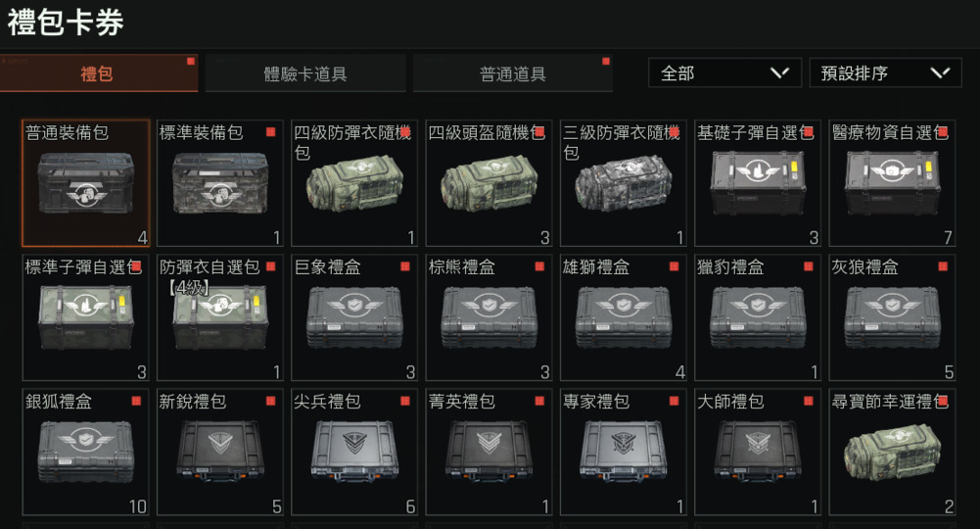This screenshot has width=980, height=529.
Task: Select the 尖兵禮包 chevron-emblem case
Action: click(x=354, y=452)
